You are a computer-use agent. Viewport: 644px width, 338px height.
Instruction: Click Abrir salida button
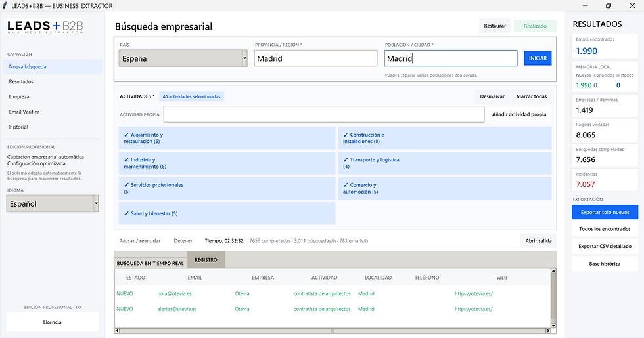[538, 241]
